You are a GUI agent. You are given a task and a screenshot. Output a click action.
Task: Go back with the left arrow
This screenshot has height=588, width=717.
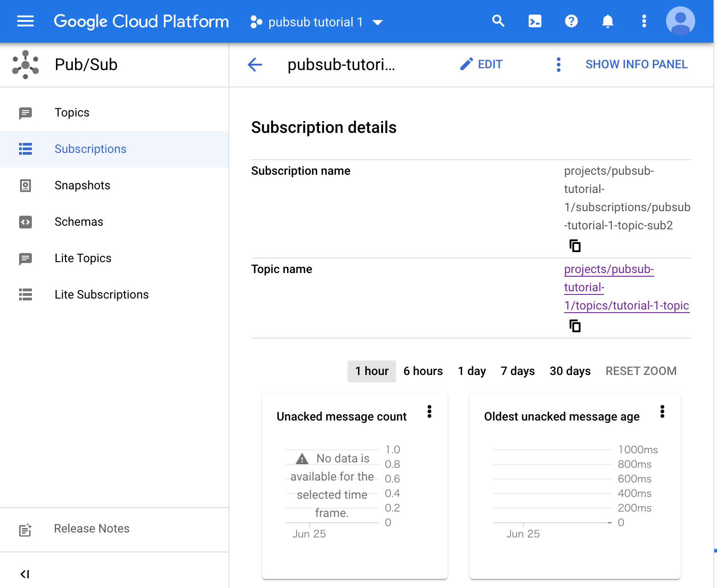[255, 65]
